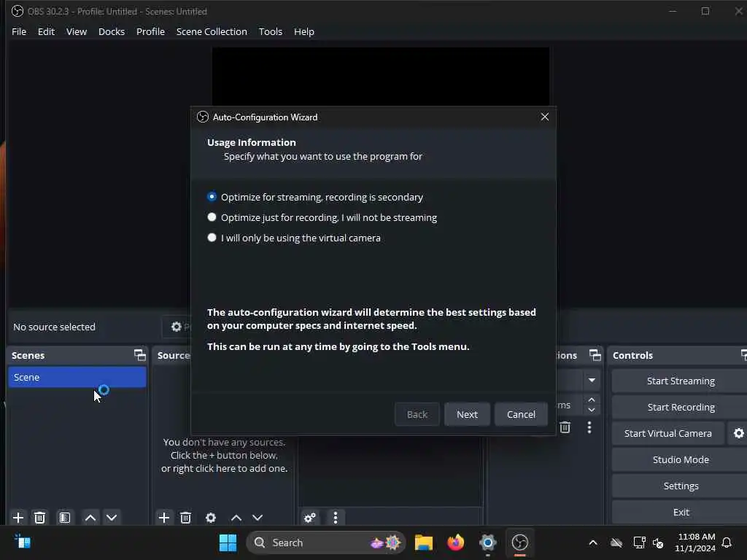Move source up arrow in Sources dock
This screenshot has height=560, width=747.
(x=236, y=518)
